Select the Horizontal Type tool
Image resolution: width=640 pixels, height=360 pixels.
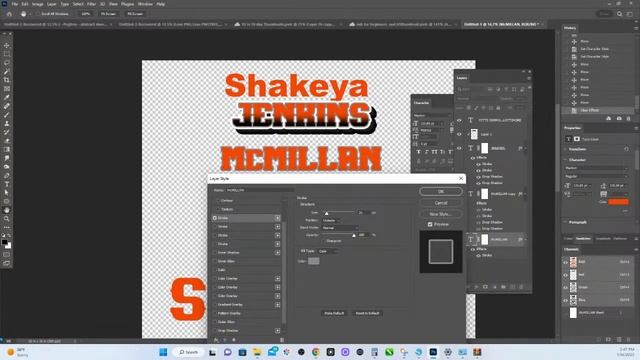[7, 184]
